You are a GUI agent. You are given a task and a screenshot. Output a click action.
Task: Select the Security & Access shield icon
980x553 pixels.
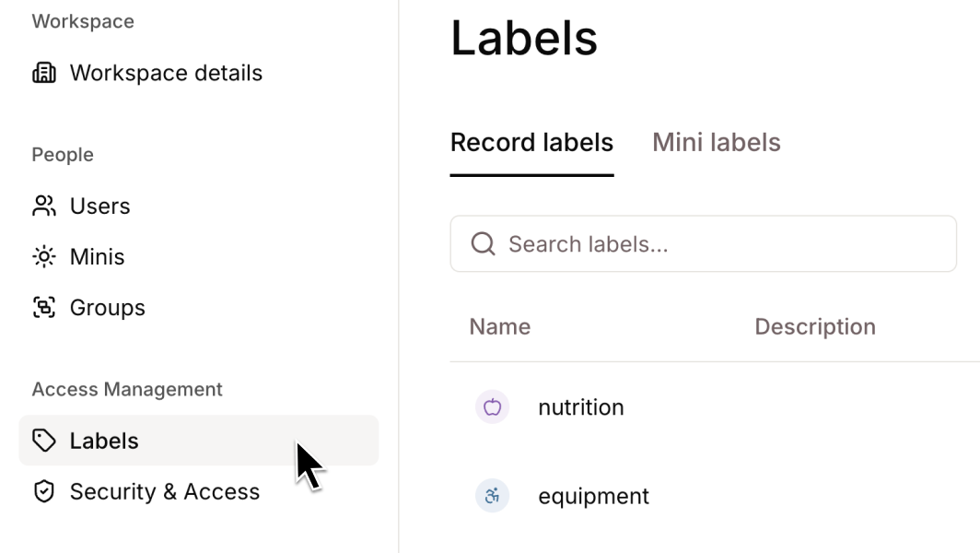coord(43,491)
